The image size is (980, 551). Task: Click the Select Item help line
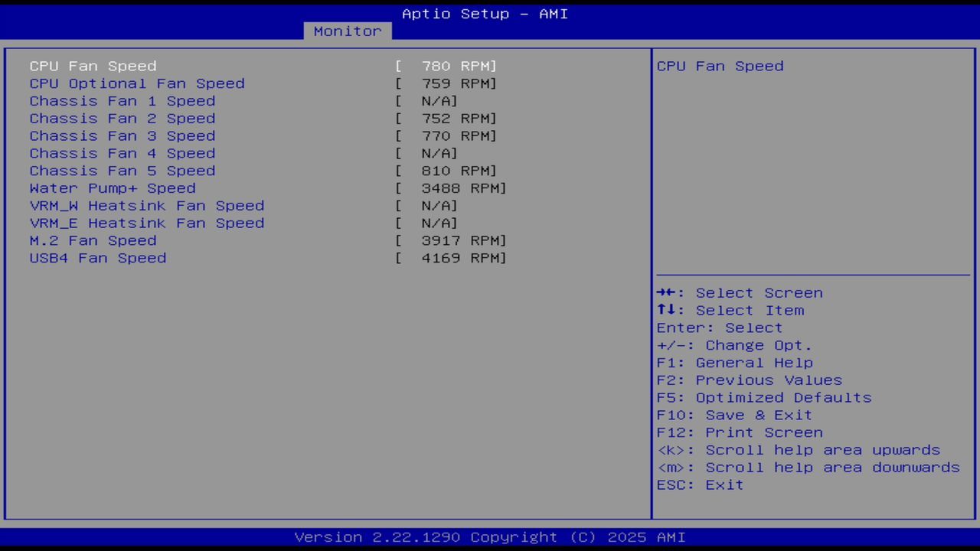tap(730, 311)
